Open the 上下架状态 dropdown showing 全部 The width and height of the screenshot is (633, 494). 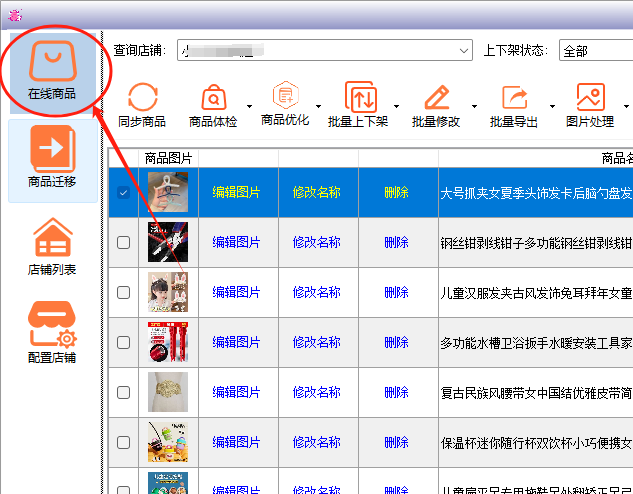[594, 50]
